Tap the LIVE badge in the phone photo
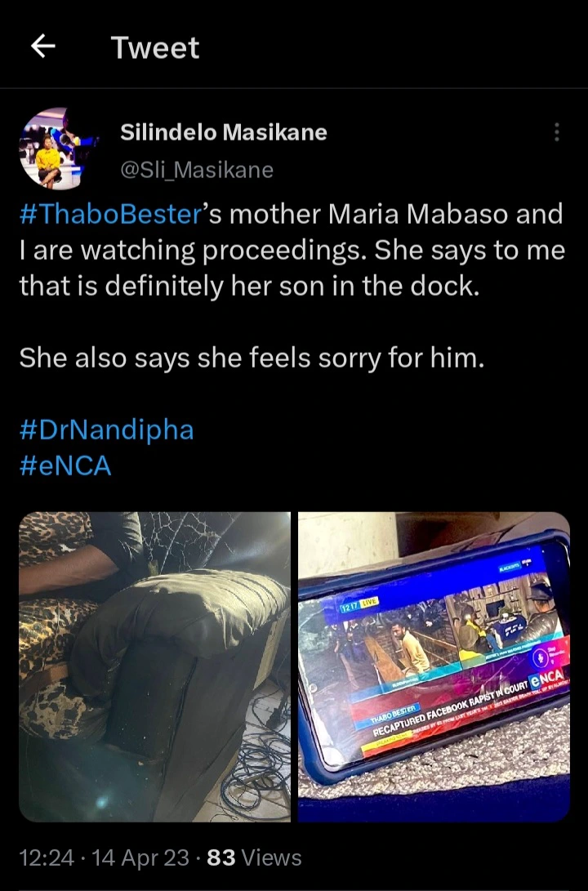588x891 pixels. click(x=369, y=603)
